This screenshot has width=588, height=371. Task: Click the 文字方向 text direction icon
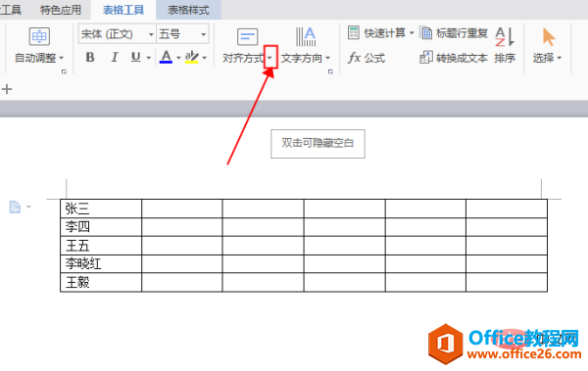click(305, 36)
